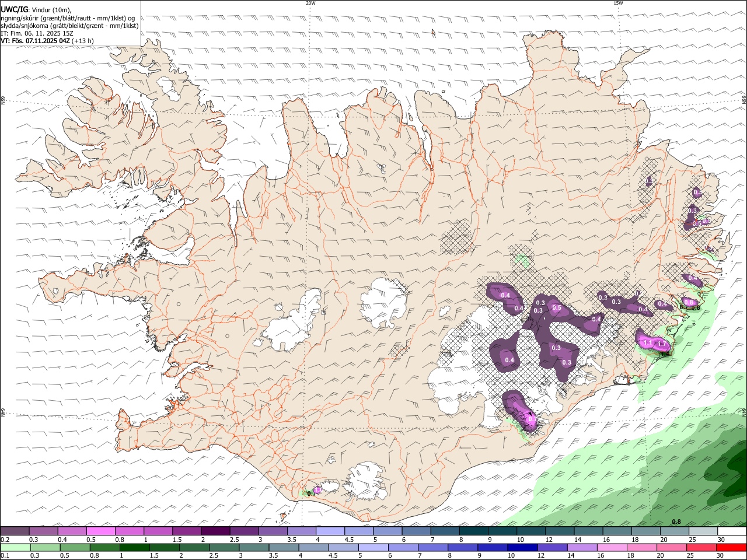Select the lower legend swatch between 0.3 and 0.5

click(45, 547)
